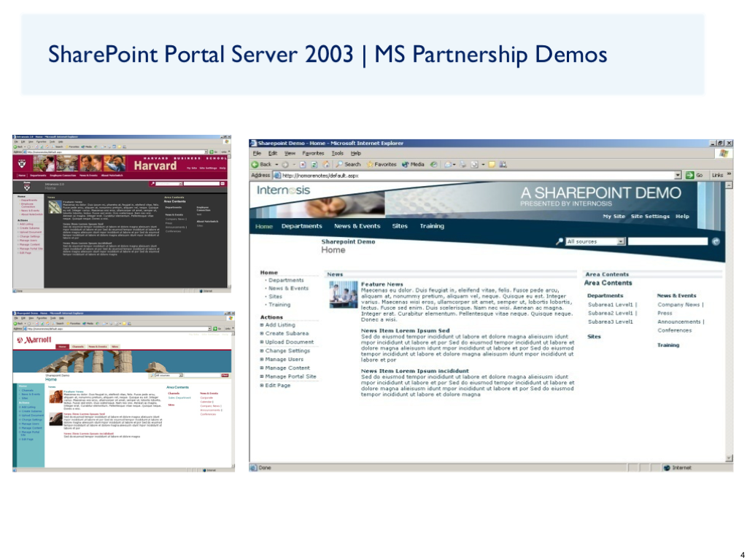This screenshot has width=747, height=560.
Task: Open the Help link in the portal header
Action: [682, 216]
